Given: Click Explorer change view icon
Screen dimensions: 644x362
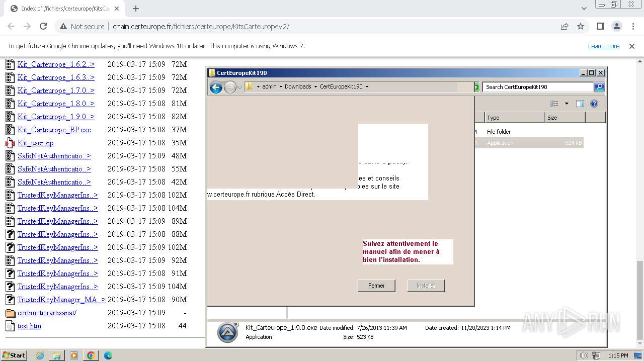Looking at the screenshot, I should [554, 104].
